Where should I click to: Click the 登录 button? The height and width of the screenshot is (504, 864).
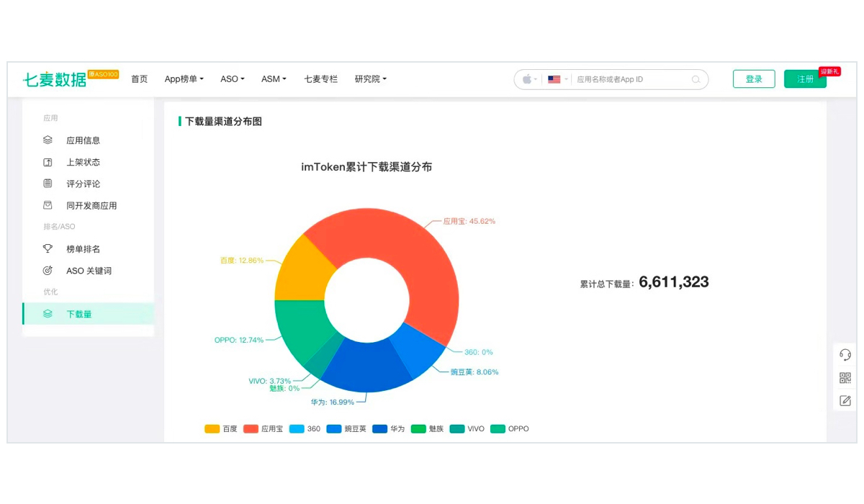[x=754, y=79]
